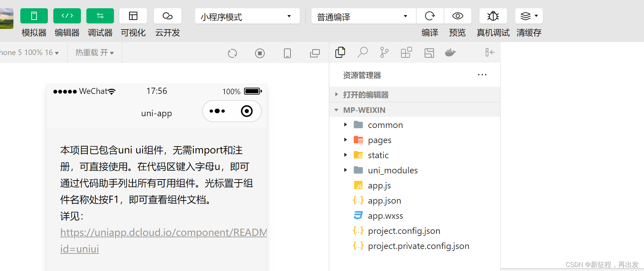
Task: Open the 热重载 hot reload dropdown
Action: click(x=95, y=53)
